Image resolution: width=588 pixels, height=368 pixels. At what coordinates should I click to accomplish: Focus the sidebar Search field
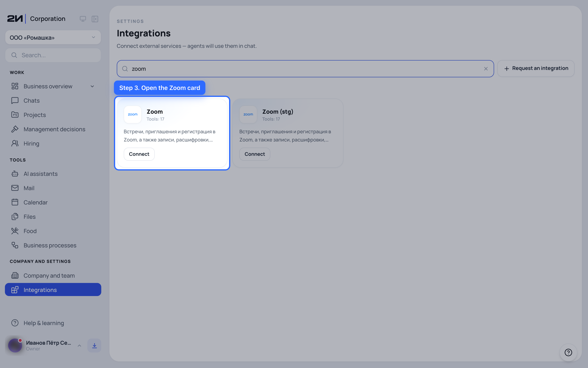coord(53,55)
